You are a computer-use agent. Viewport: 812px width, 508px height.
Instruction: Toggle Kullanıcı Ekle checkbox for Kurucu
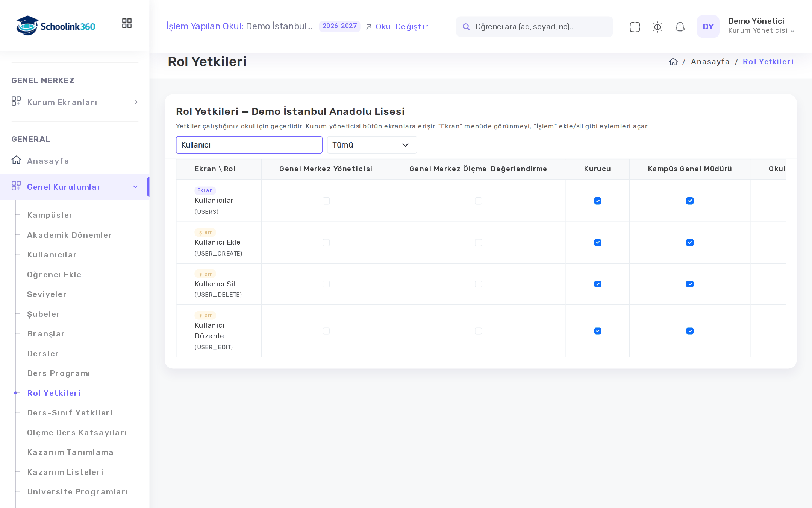(x=597, y=243)
